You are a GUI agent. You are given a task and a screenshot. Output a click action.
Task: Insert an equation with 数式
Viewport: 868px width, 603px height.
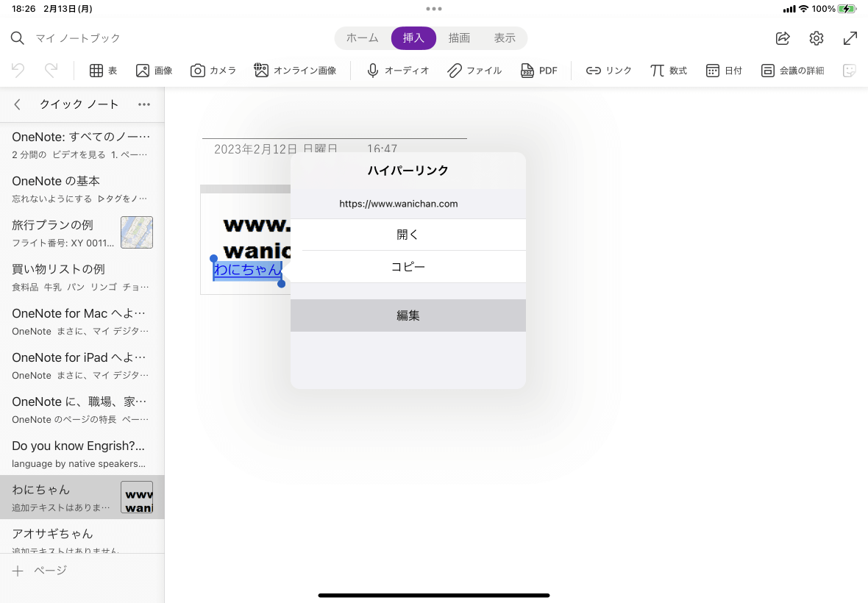point(668,71)
